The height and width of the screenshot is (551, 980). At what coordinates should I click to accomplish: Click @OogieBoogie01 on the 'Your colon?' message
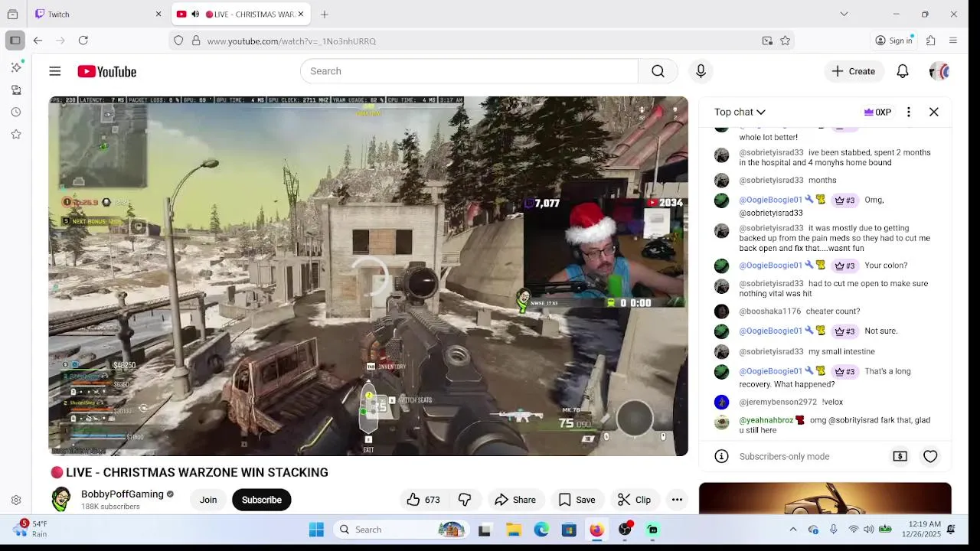(770, 266)
